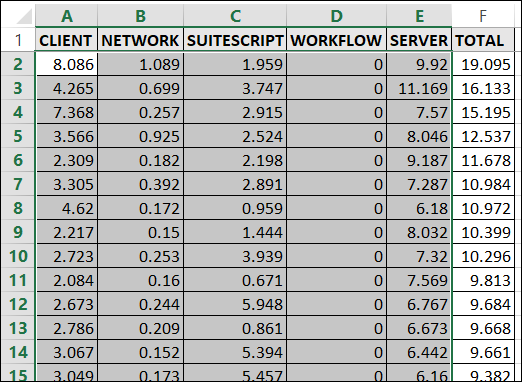Screen dimensions: 522x382
Task: Select total cell 15.195
Action: pyautogui.click(x=483, y=112)
